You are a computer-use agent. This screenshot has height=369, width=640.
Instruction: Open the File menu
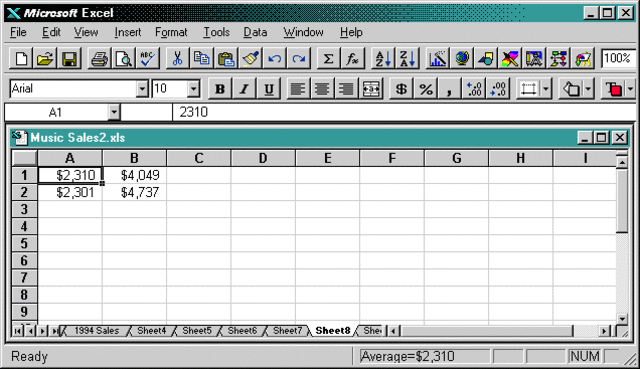pos(18,32)
